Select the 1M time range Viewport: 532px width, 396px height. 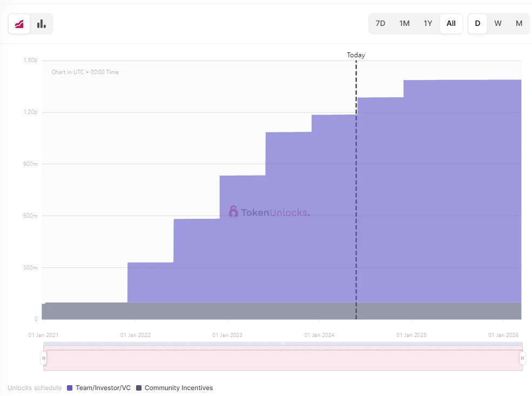pyautogui.click(x=404, y=23)
